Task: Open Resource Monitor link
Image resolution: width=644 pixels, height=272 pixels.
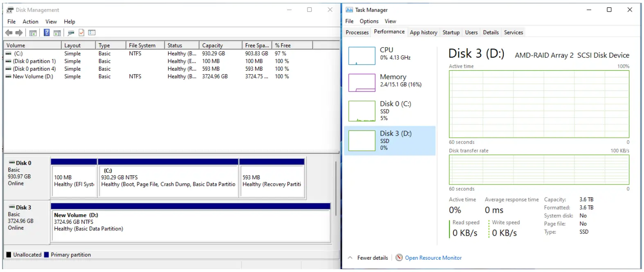Action: pyautogui.click(x=433, y=258)
